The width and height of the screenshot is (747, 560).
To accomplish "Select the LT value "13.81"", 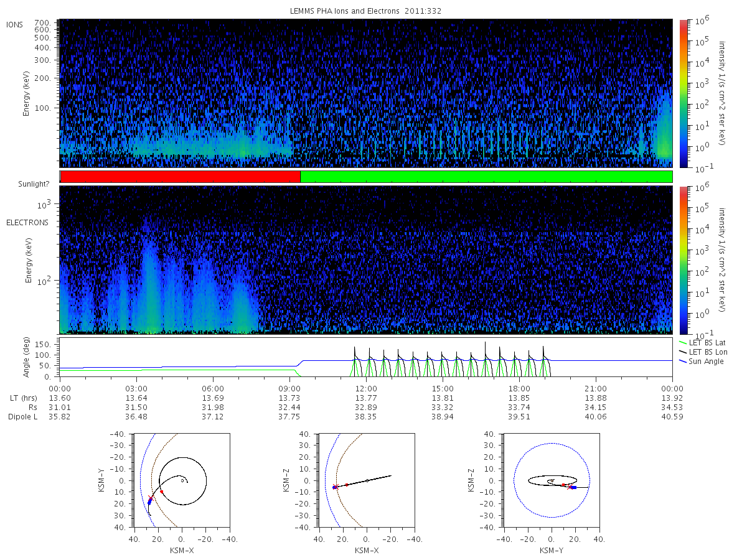I will [443, 397].
